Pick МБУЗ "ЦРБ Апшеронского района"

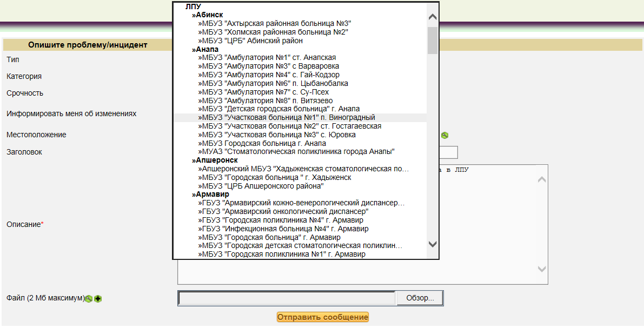261,186
